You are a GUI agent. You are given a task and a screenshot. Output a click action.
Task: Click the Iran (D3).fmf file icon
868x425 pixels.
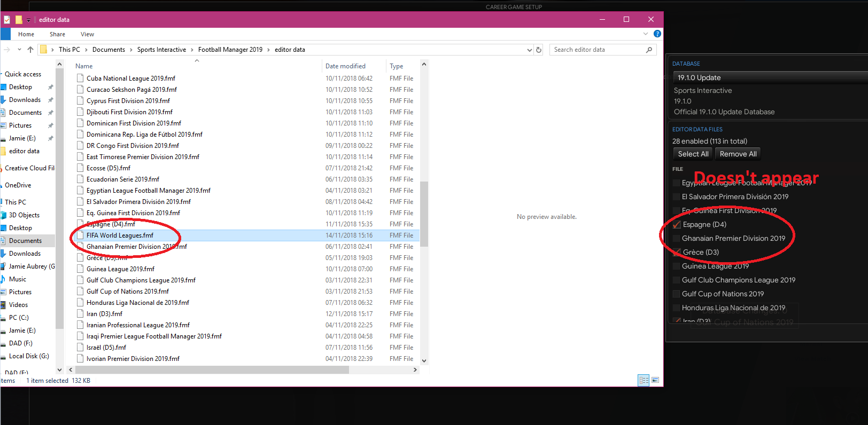[x=80, y=314]
